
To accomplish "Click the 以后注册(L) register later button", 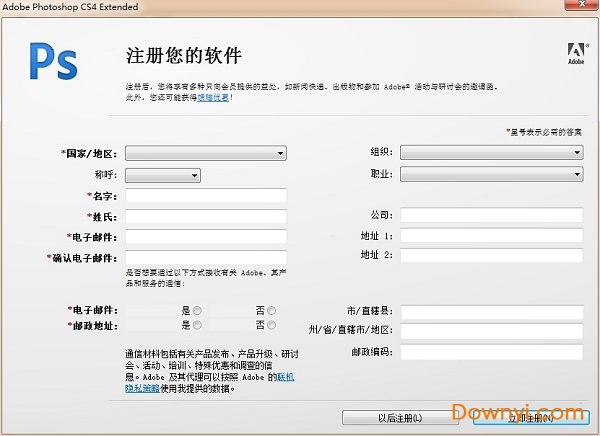I will [400, 418].
